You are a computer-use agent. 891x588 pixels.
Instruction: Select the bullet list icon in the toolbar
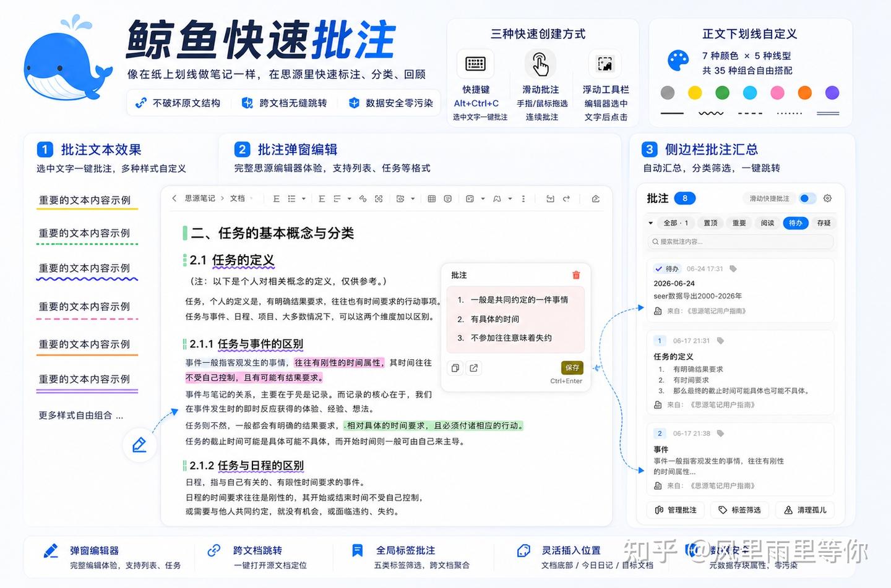(x=291, y=199)
